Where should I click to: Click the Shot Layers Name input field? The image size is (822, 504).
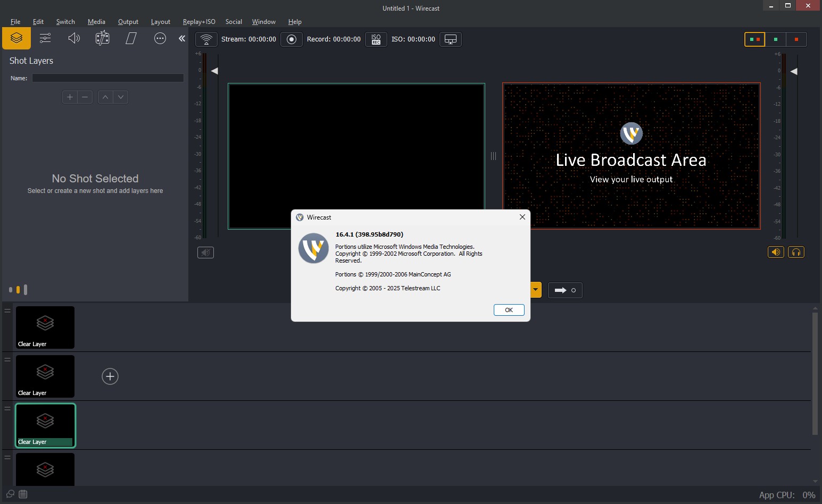click(108, 78)
